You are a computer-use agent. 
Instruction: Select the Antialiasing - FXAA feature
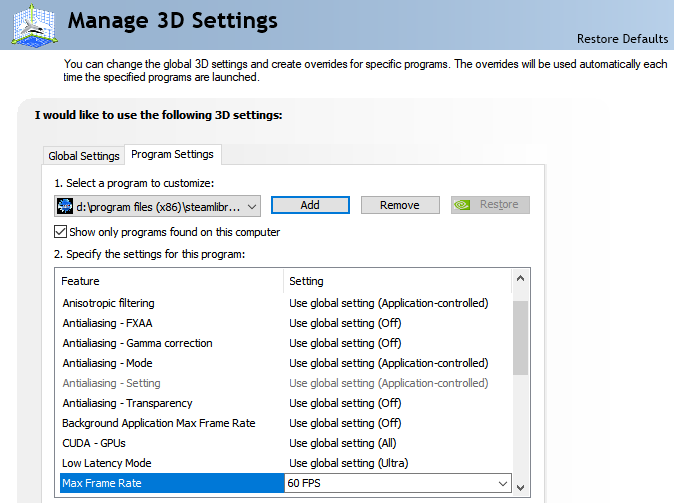(x=107, y=323)
